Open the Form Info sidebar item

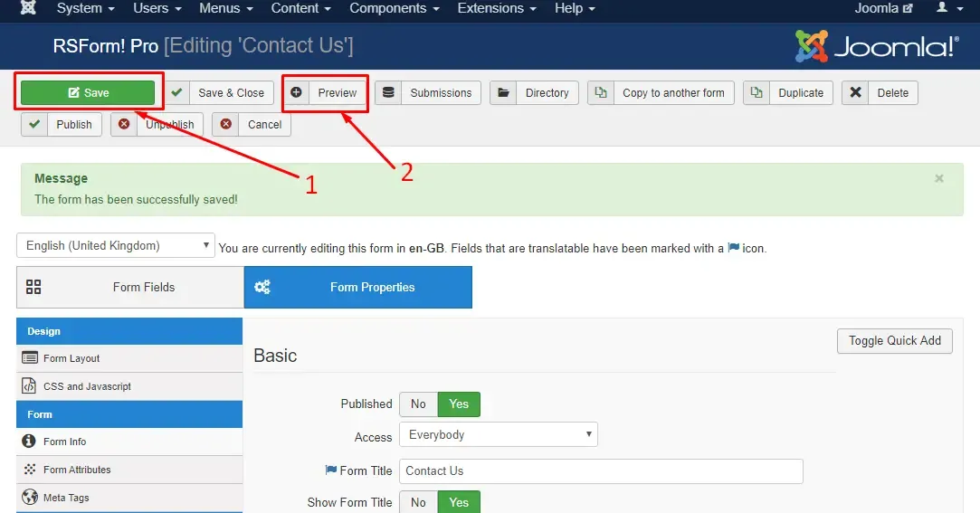coord(129,442)
